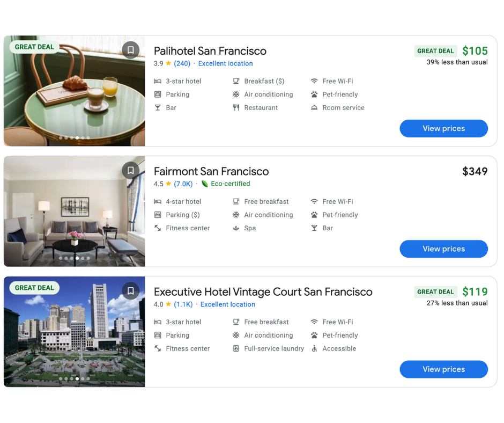The image size is (504, 423).
Task: Open Executive Hotel's (1.1K) reviews
Action: [x=183, y=304]
